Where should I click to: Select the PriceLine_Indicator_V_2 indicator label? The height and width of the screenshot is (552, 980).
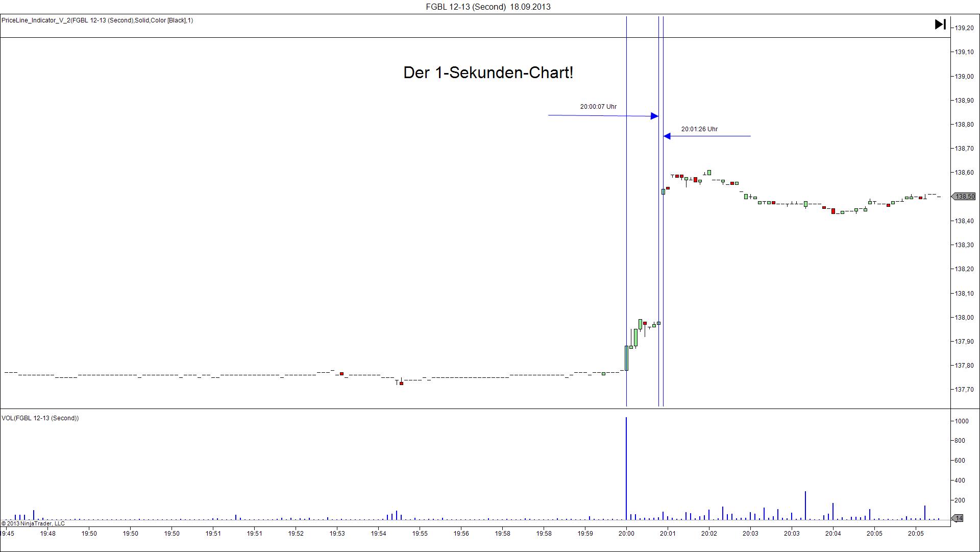(x=97, y=20)
